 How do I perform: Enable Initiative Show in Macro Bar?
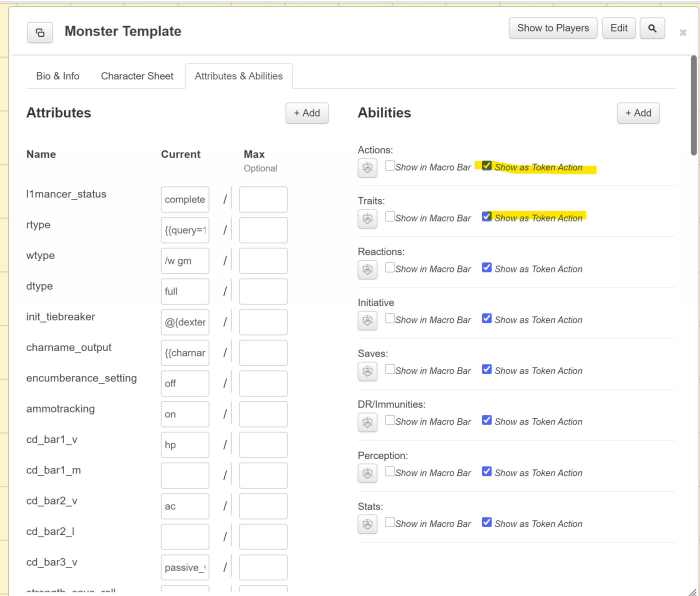pyautogui.click(x=390, y=318)
